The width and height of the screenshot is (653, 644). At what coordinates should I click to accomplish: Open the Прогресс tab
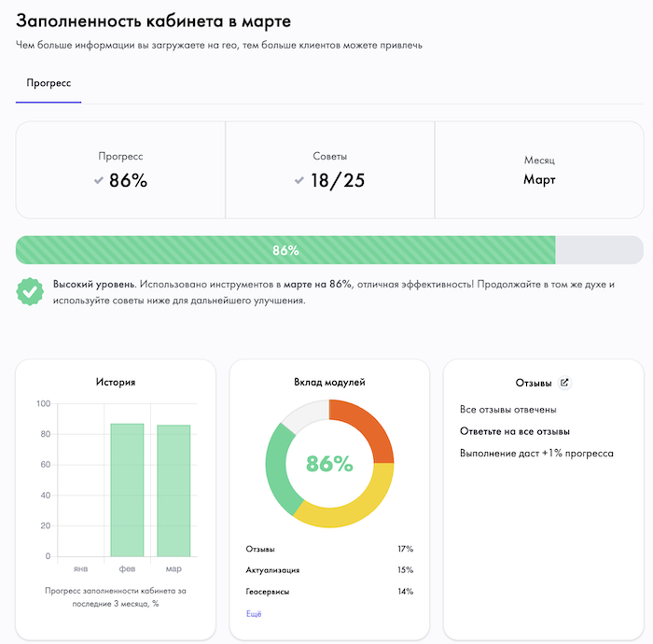(49, 83)
